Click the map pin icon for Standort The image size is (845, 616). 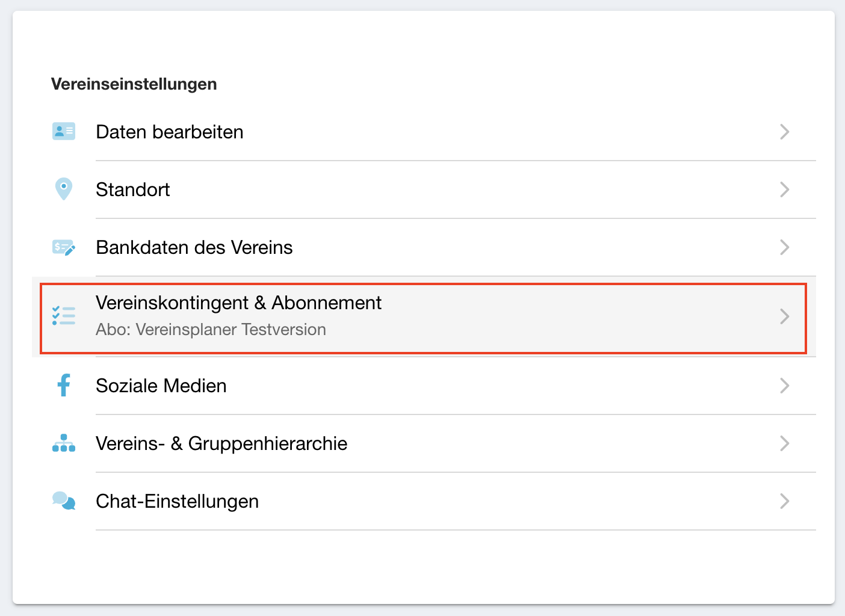pyautogui.click(x=64, y=189)
